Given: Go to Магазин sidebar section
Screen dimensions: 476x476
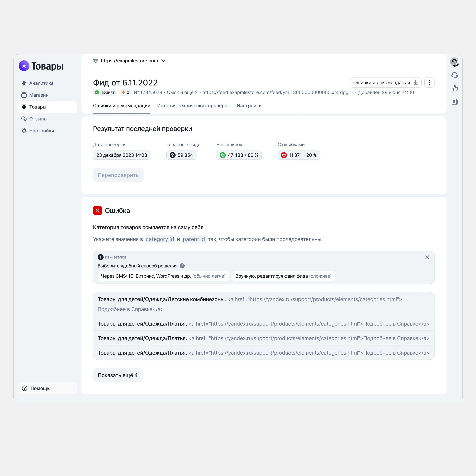Looking at the screenshot, I should click(x=39, y=95).
